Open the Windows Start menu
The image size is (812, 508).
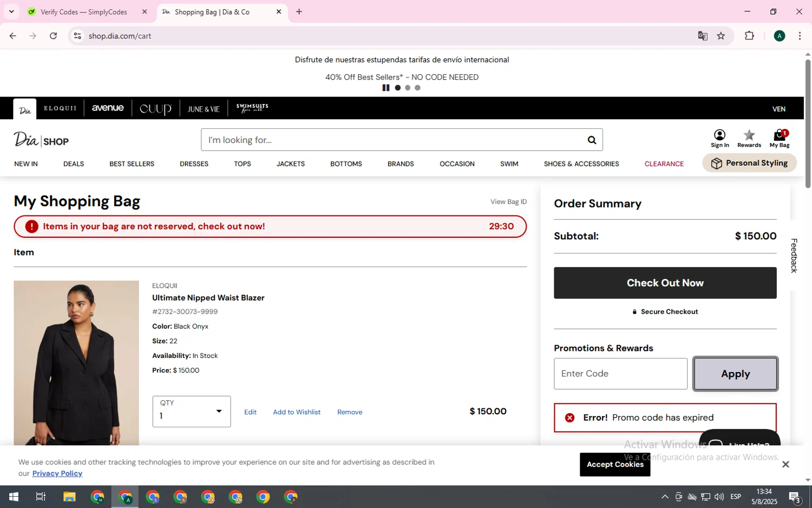pos(14,497)
